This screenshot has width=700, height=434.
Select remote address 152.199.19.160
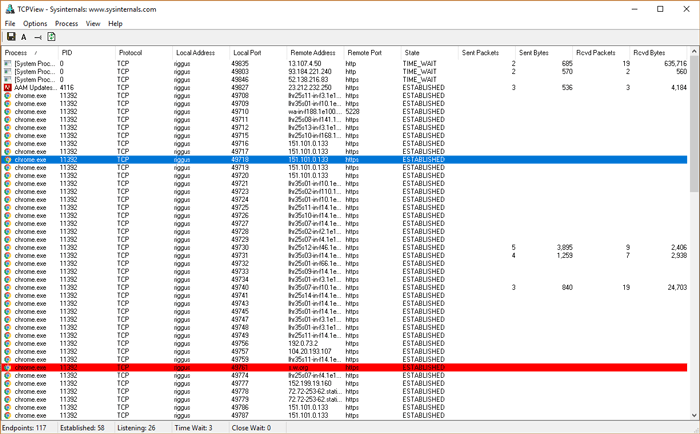point(310,384)
